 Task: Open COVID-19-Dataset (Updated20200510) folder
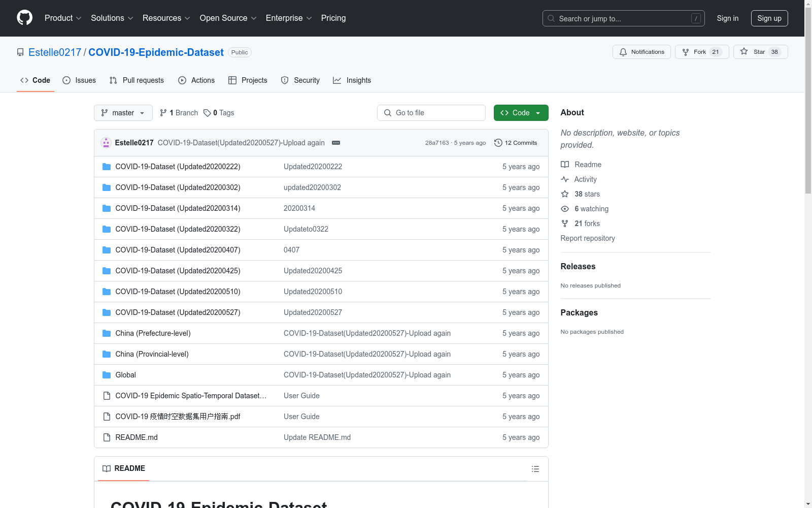pyautogui.click(x=178, y=292)
